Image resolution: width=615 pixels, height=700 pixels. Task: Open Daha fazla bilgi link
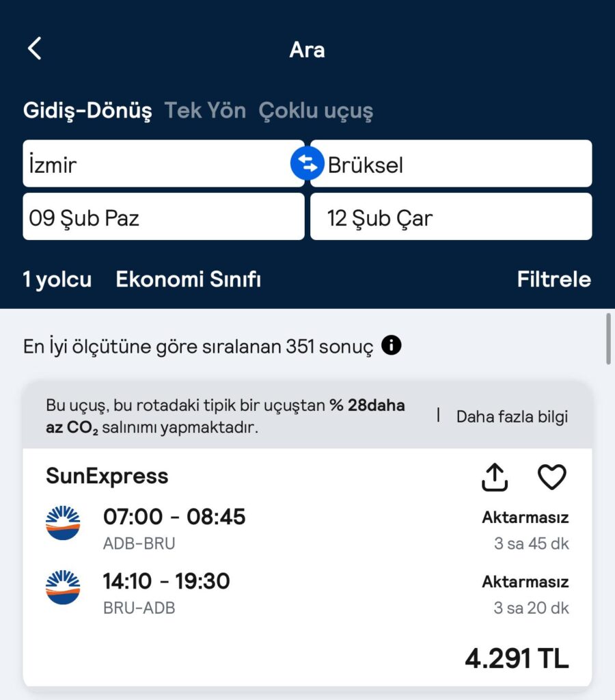tap(512, 416)
